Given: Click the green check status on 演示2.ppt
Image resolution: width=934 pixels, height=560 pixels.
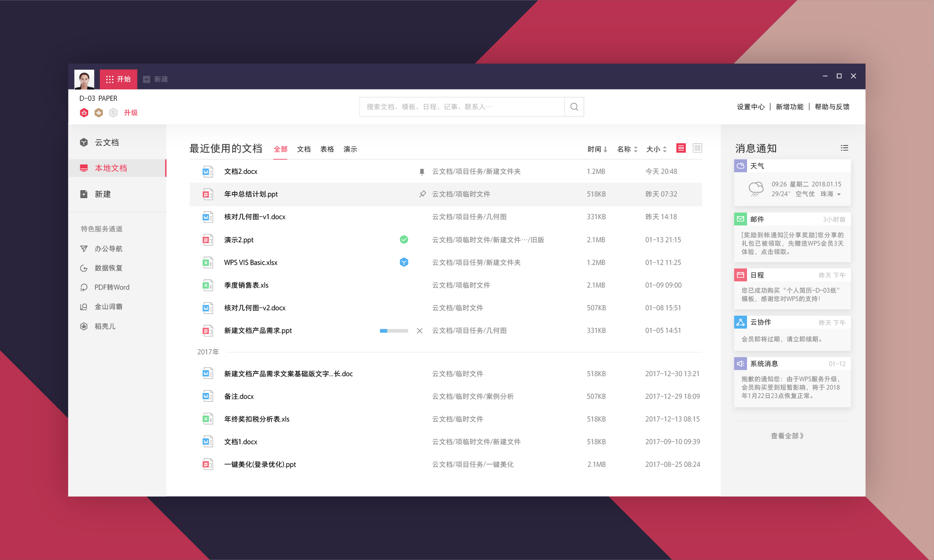Looking at the screenshot, I should (404, 240).
